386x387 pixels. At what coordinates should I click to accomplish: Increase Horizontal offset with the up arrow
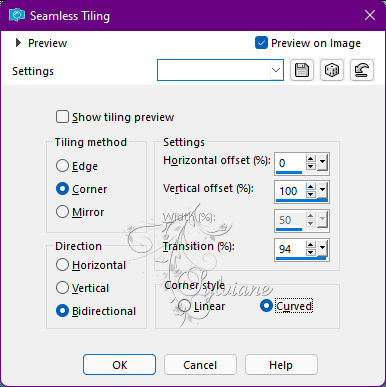tap(311, 159)
